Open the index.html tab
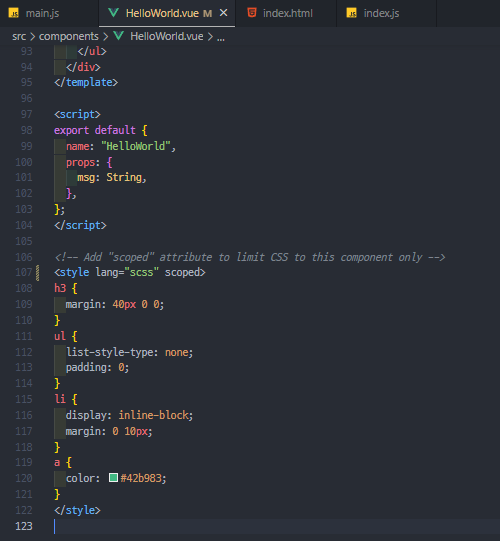Viewport: 500px width, 541px height. pos(286,13)
